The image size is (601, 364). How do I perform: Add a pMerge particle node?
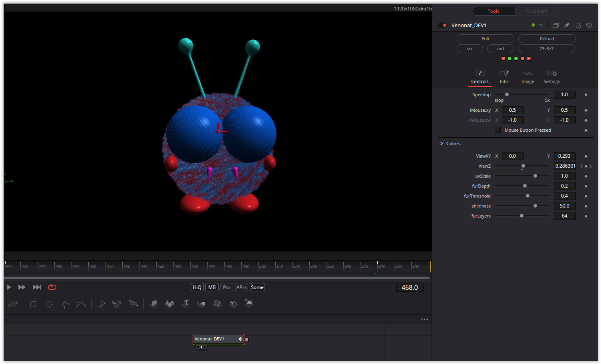click(117, 304)
